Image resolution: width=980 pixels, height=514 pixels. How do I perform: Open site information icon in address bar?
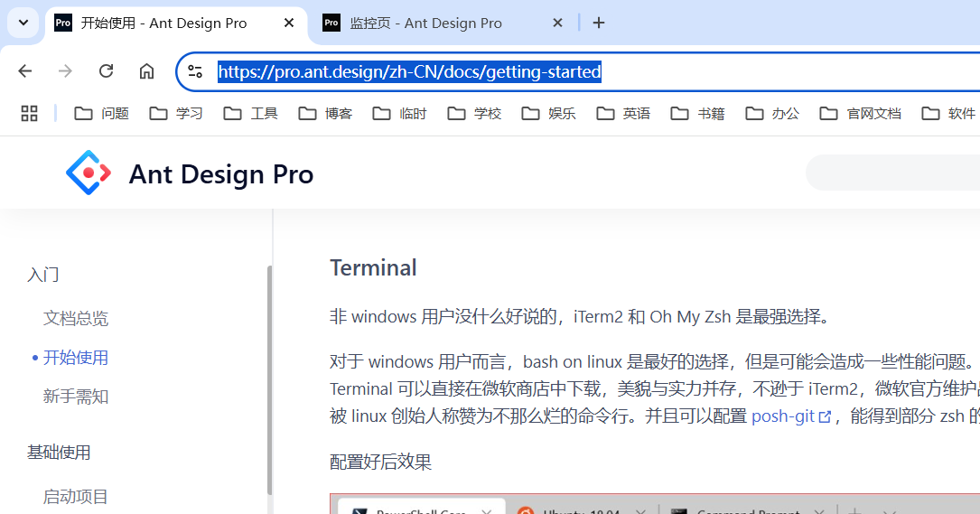click(x=195, y=72)
